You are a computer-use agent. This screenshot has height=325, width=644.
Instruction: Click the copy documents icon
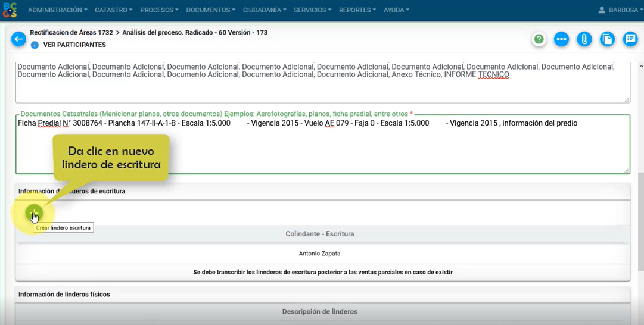coord(607,39)
